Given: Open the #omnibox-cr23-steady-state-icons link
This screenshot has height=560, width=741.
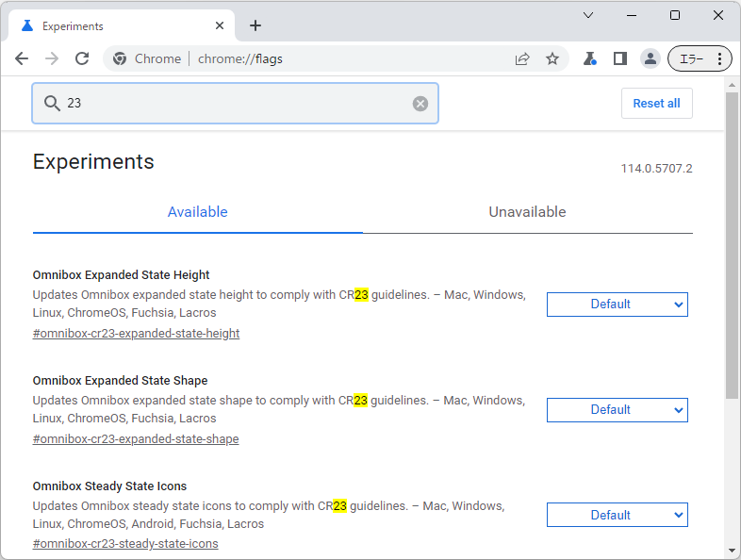Looking at the screenshot, I should click(125, 544).
